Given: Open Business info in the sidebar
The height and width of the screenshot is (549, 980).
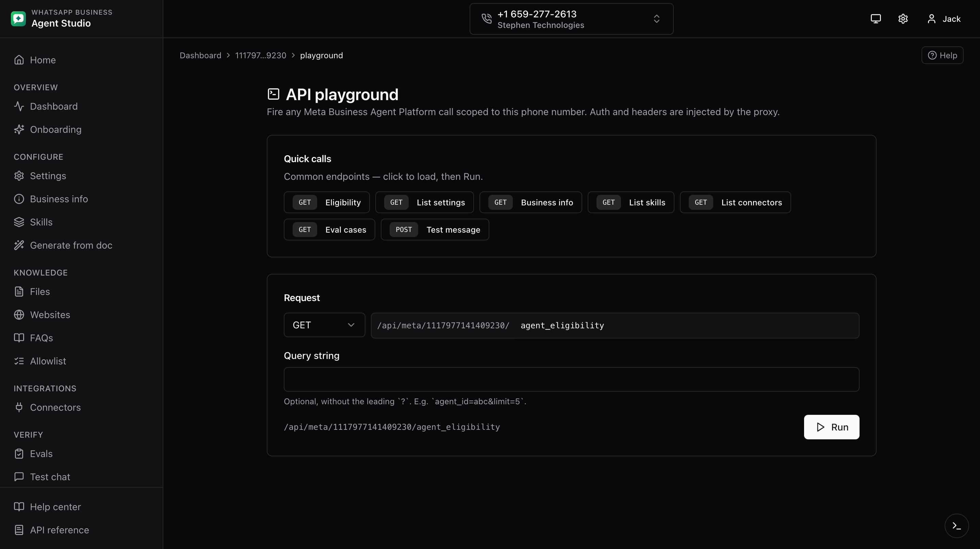Looking at the screenshot, I should [81, 199].
